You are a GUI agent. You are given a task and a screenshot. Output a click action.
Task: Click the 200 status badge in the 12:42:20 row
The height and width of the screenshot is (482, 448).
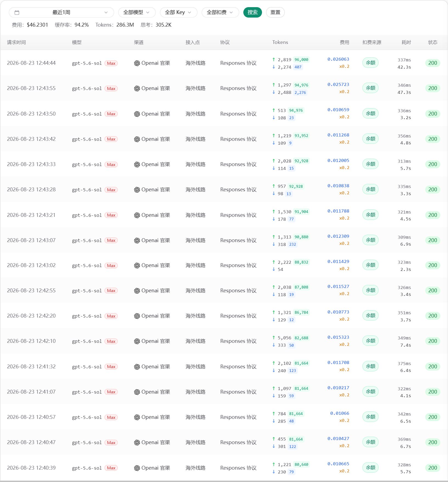(433, 316)
